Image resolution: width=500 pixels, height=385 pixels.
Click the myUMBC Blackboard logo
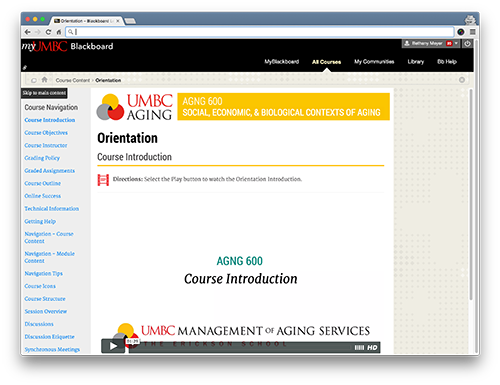click(x=68, y=46)
